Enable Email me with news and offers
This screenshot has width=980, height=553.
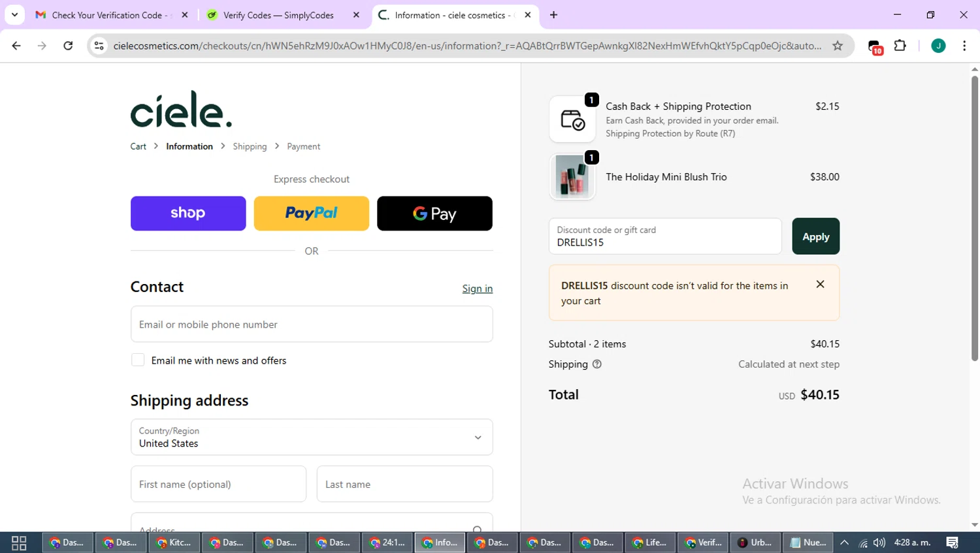click(x=138, y=360)
